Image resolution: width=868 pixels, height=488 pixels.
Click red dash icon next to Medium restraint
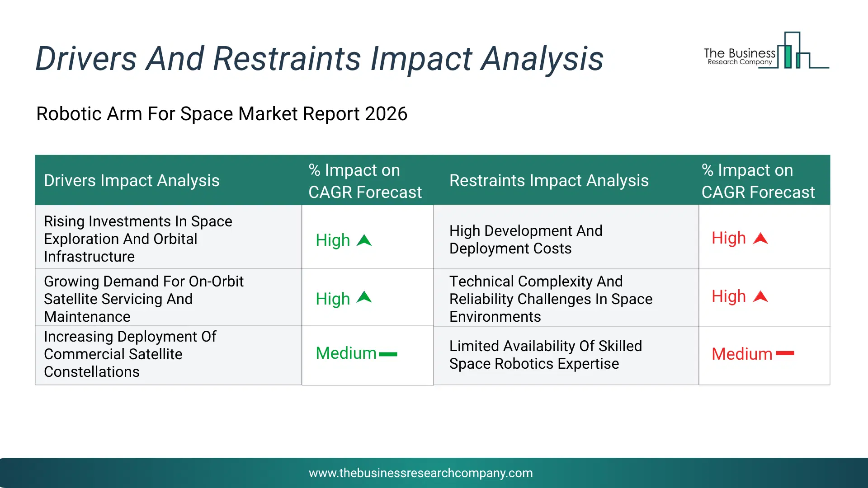coord(785,353)
